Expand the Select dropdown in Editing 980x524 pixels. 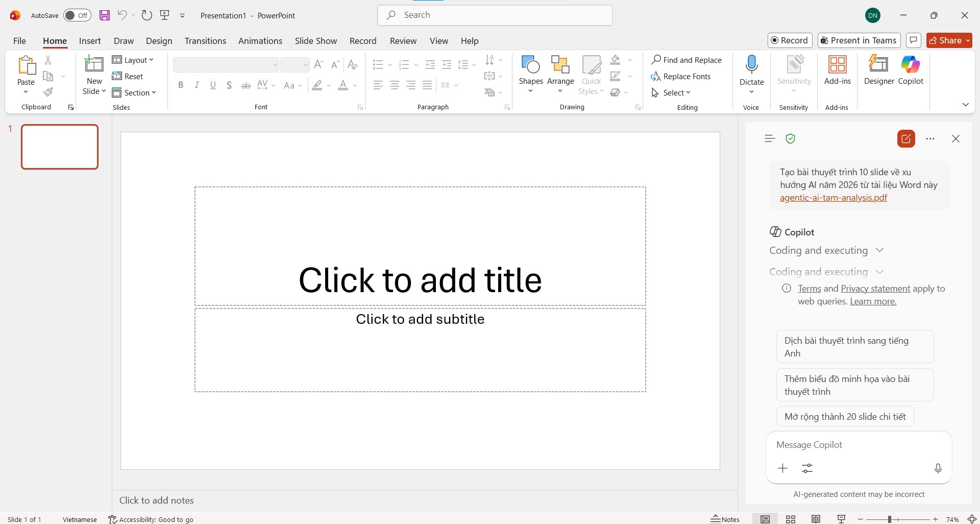672,93
